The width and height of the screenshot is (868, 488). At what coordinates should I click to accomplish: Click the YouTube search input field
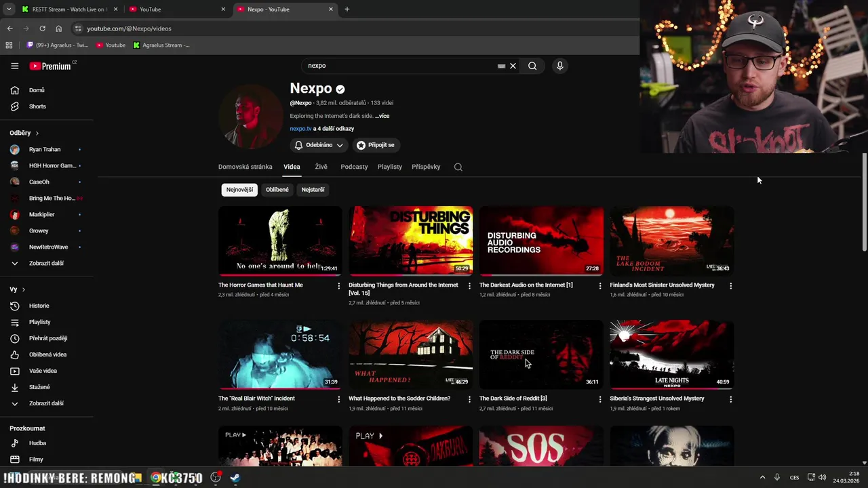coord(400,66)
